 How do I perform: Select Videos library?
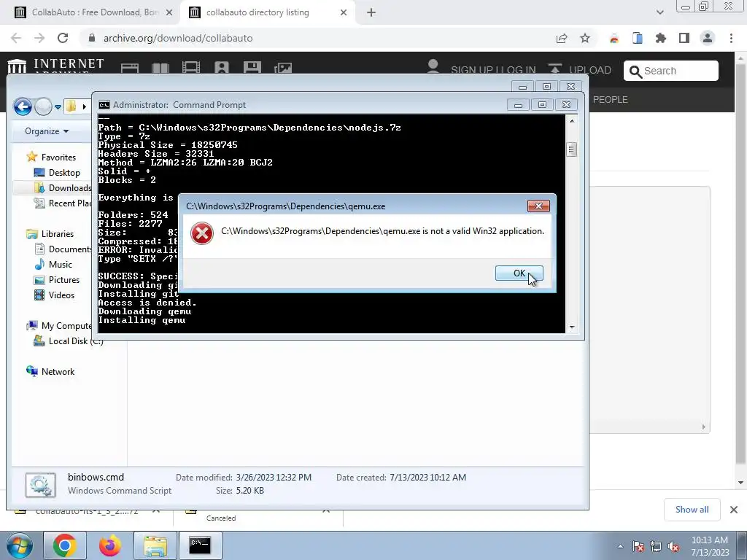(x=61, y=295)
